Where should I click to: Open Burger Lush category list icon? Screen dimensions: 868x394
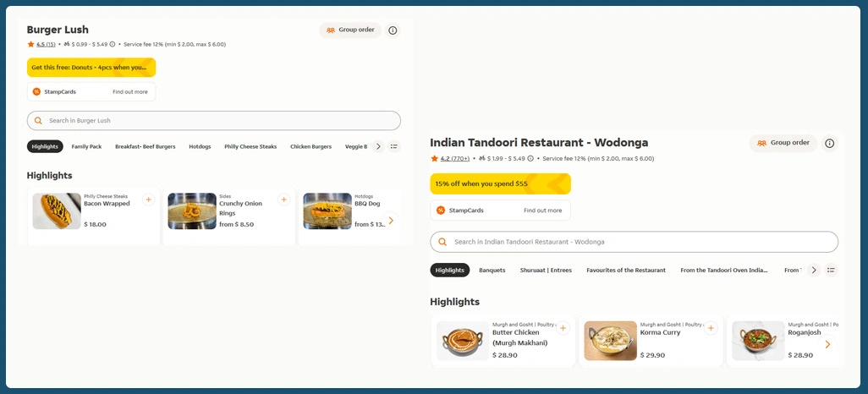pos(393,146)
